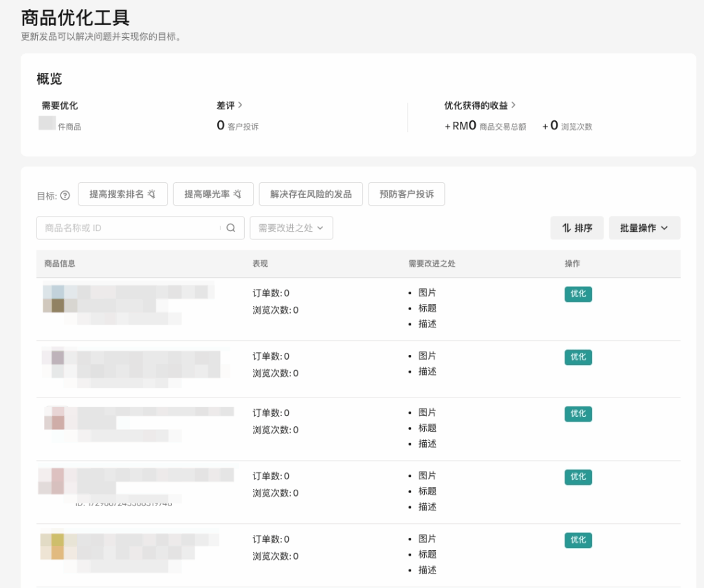Open the 排序 sorting options
Screen dimensions: 704x588
tap(577, 228)
